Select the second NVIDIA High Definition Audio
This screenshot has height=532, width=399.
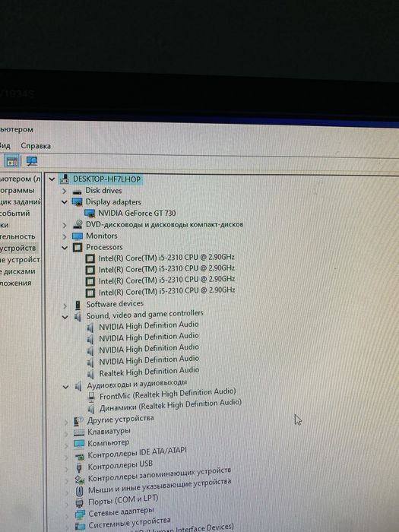click(149, 337)
